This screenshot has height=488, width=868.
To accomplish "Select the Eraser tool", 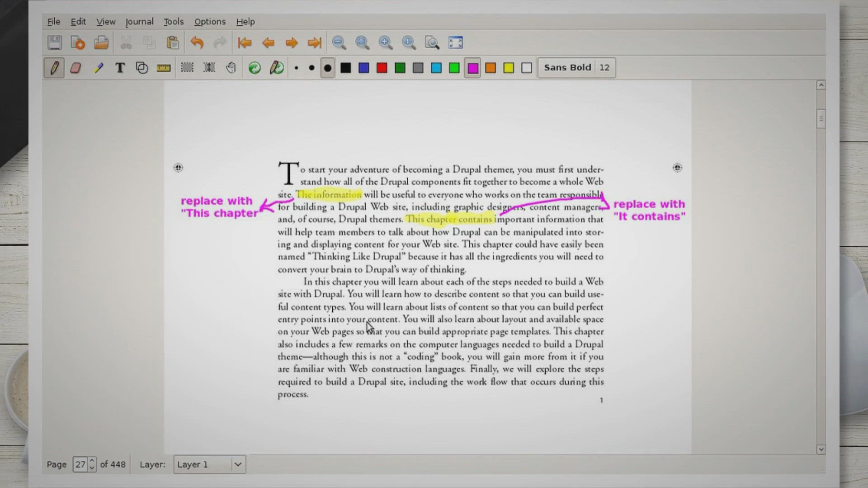I will click(75, 67).
